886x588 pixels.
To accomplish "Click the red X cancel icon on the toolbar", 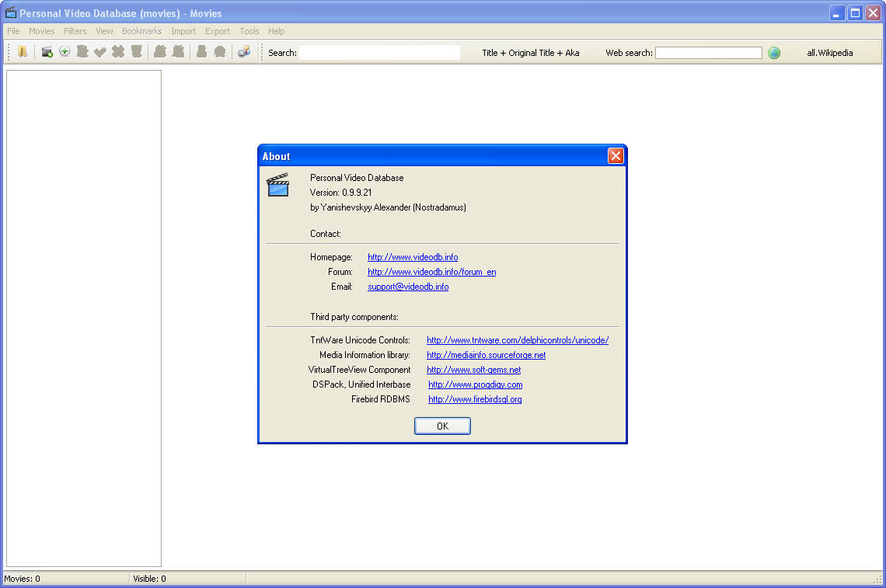I will click(118, 52).
